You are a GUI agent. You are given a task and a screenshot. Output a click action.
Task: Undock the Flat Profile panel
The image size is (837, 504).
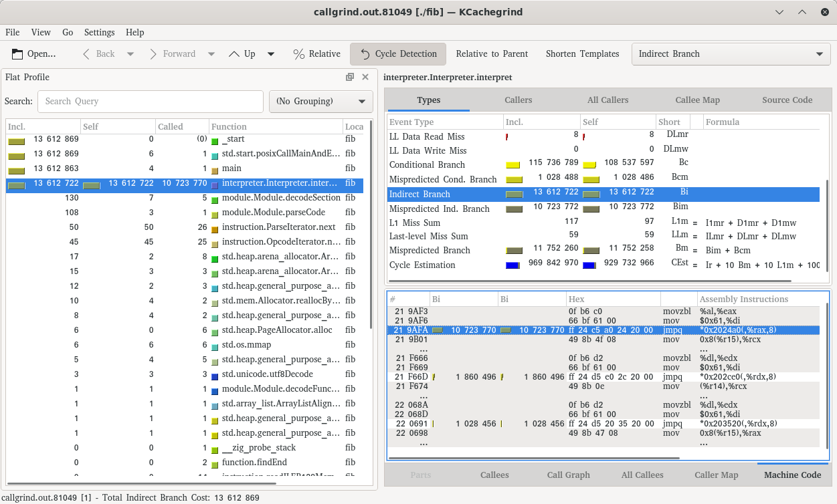pyautogui.click(x=349, y=77)
